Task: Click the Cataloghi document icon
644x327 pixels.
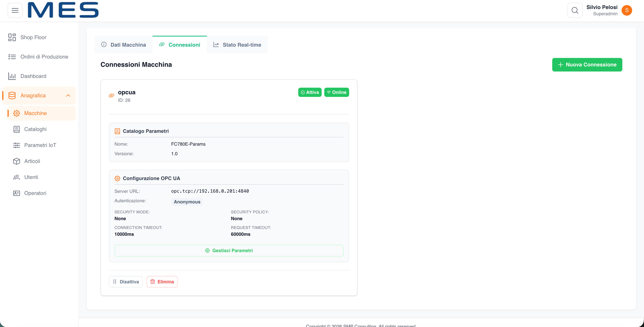Action: 17,129
